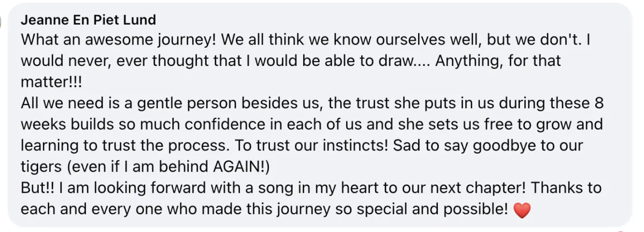Click the word "tigers" in the comment
This screenshot has width=644, height=232.
(x=41, y=167)
